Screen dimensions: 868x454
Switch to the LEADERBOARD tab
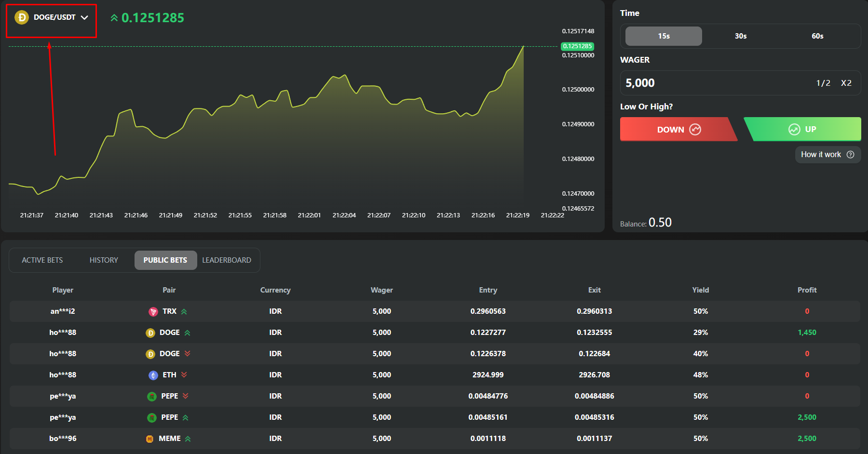(x=227, y=260)
